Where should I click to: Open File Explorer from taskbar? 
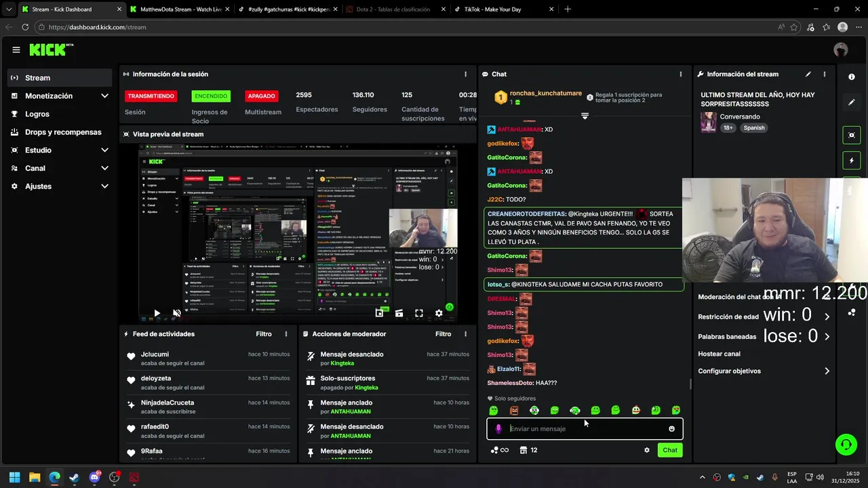click(x=35, y=477)
